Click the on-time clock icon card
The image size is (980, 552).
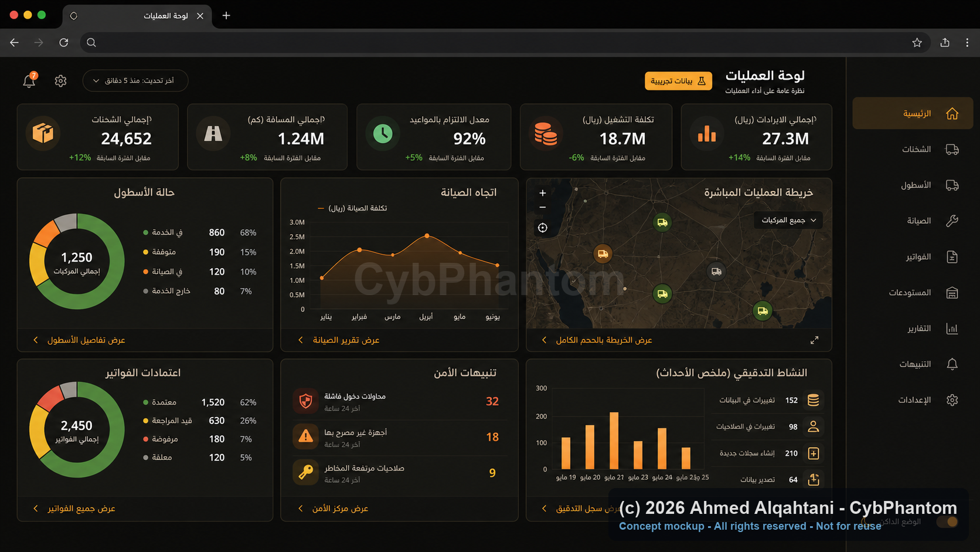tap(383, 134)
